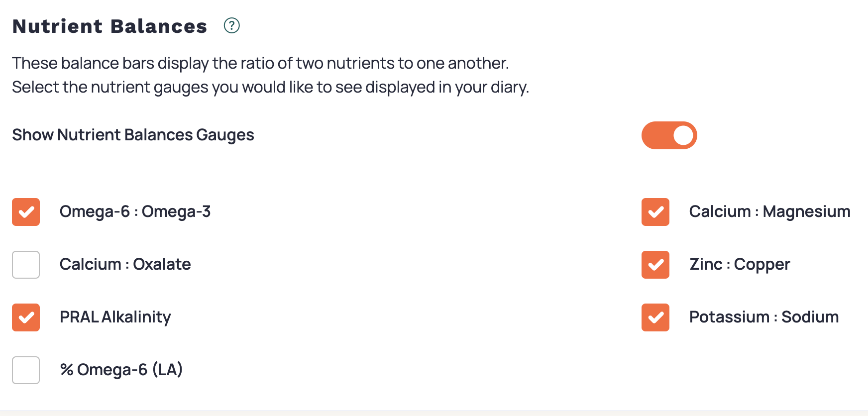
Task: Click the PRAL Alkalinity label
Action: tap(115, 317)
